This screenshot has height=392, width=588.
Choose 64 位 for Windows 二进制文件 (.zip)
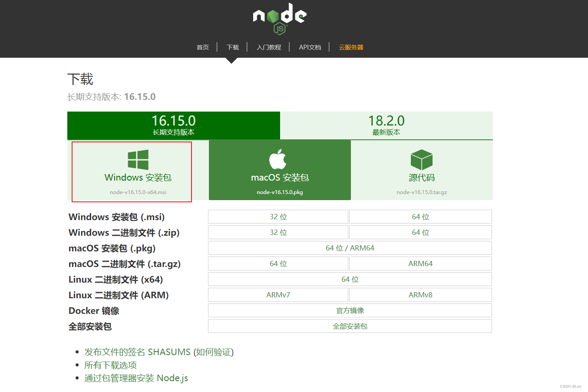[420, 232]
